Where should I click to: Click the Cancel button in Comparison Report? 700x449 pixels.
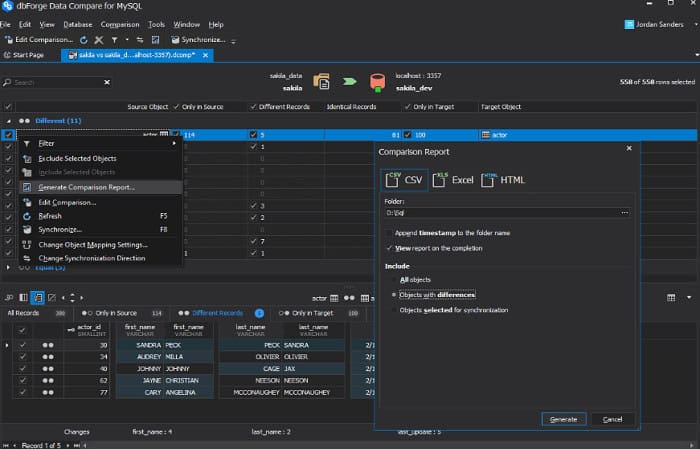[612, 420]
